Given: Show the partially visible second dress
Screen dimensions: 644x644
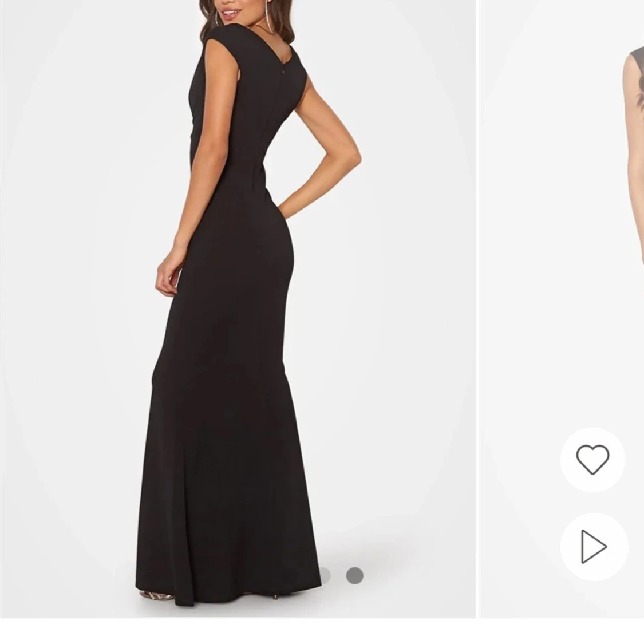Looking at the screenshot, I should (x=562, y=309).
